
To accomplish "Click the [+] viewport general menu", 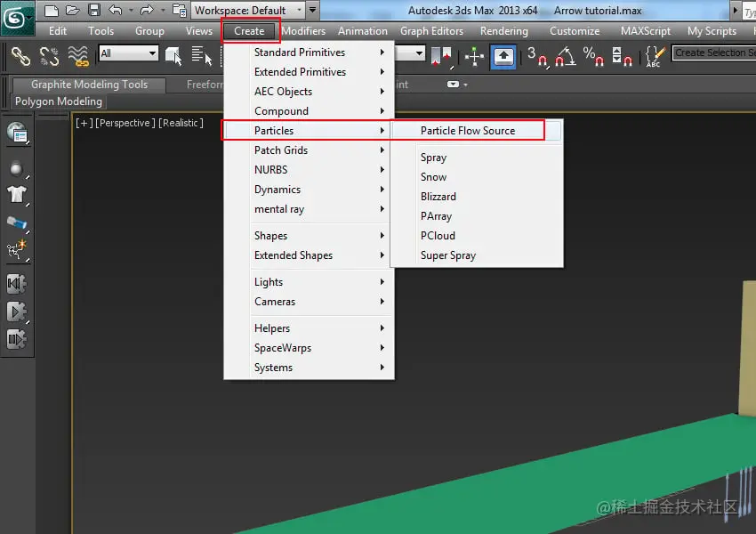I will [84, 123].
